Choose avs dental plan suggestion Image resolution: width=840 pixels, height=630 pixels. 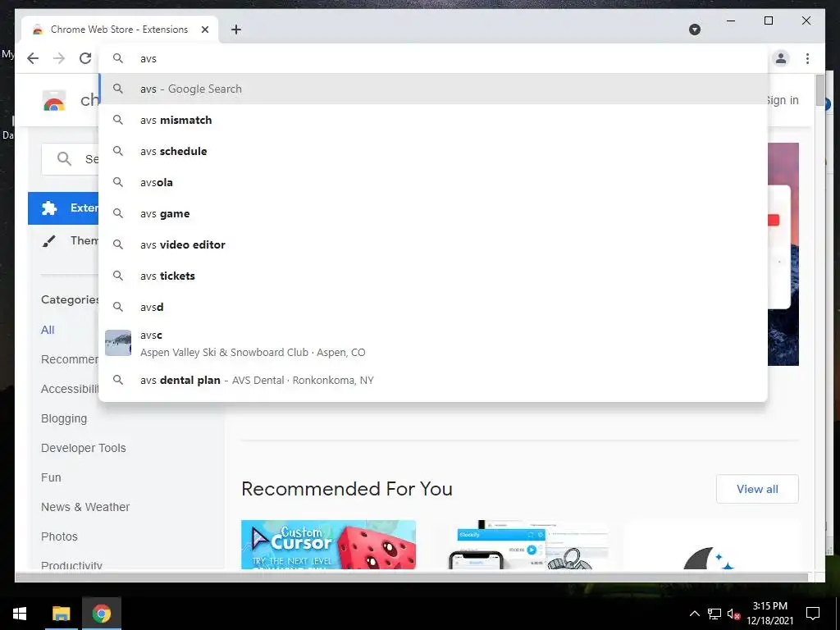(433, 380)
